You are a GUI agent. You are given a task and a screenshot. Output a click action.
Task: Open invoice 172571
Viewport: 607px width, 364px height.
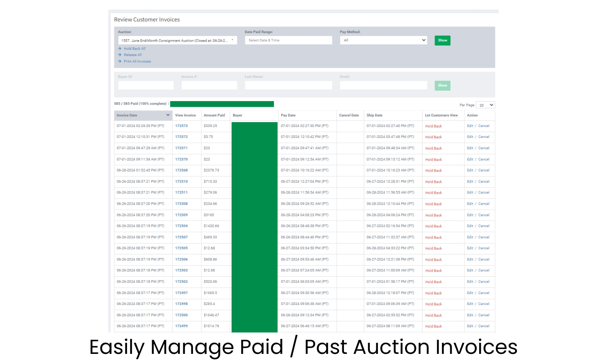point(181,148)
